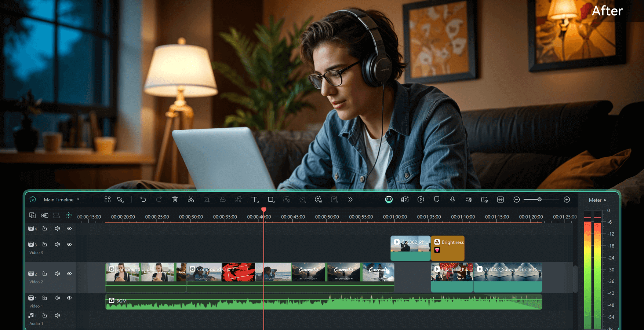Click the four-squares layout tool icon
The width and height of the screenshot is (644, 330).
(108, 199)
